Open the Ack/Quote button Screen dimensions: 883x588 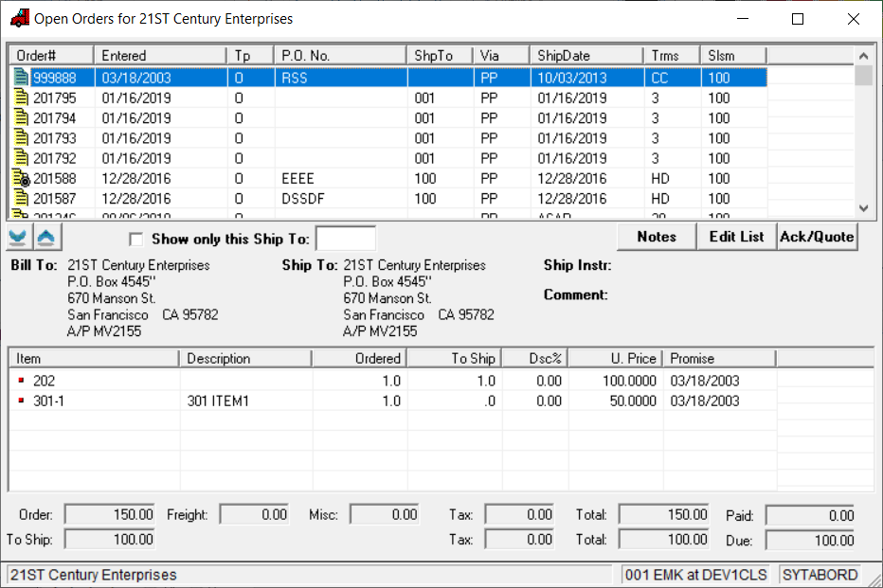[x=817, y=237]
